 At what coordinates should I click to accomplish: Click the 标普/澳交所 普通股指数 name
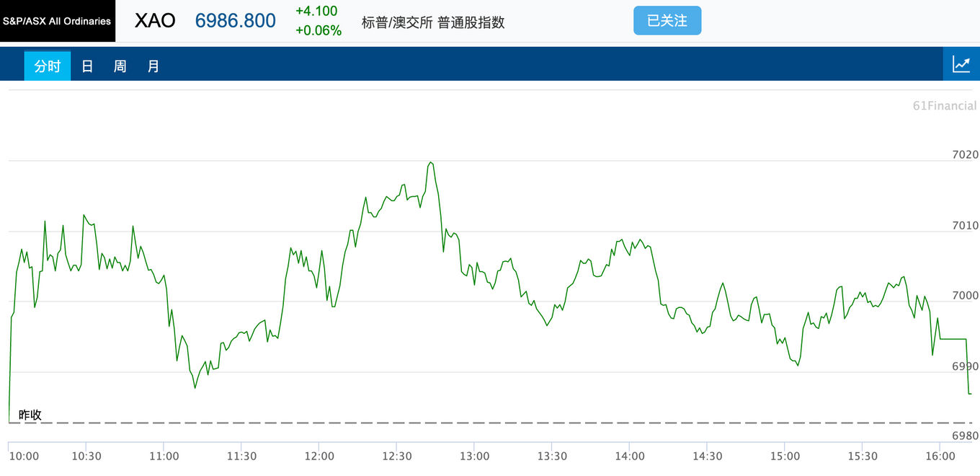pos(433,22)
